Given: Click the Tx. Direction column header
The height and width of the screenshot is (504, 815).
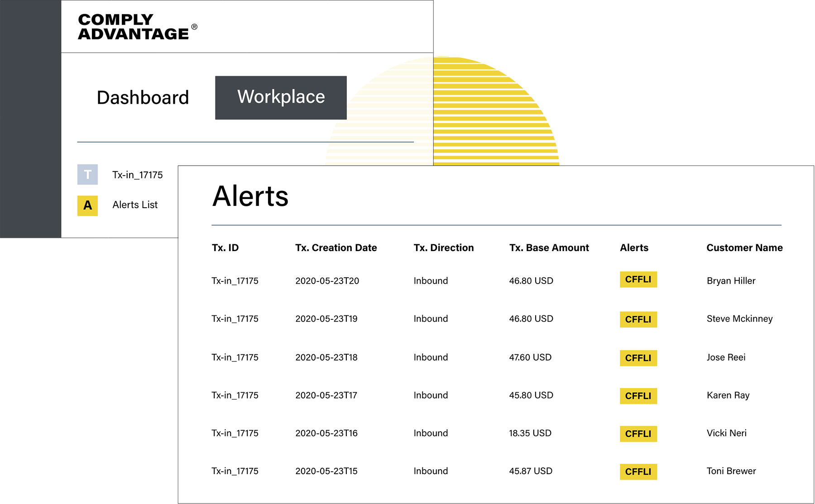Looking at the screenshot, I should pyautogui.click(x=443, y=248).
